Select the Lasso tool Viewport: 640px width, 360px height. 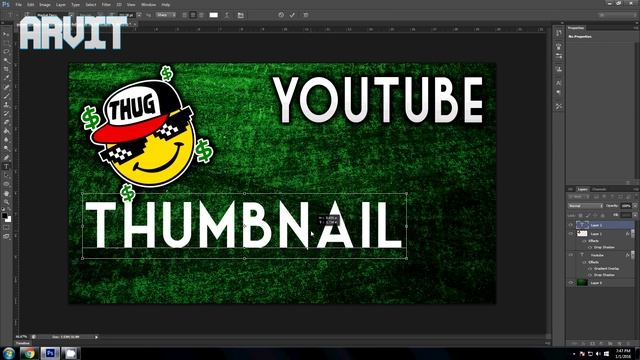pyautogui.click(x=6, y=51)
